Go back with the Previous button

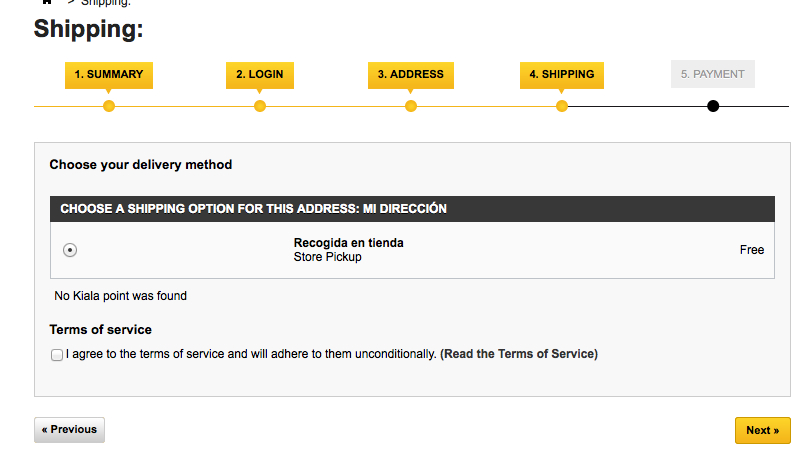pyautogui.click(x=69, y=430)
